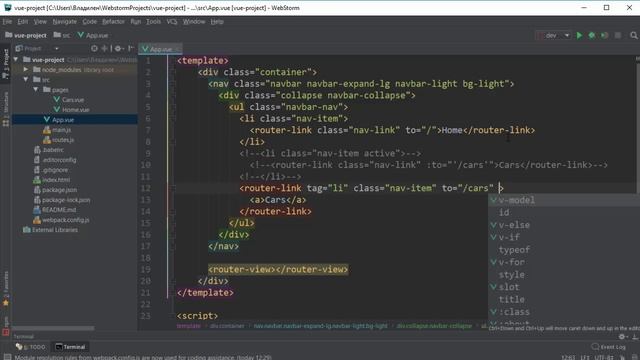Open the TODO tool window tab
This screenshot has height=360, width=640.
click(x=31, y=347)
